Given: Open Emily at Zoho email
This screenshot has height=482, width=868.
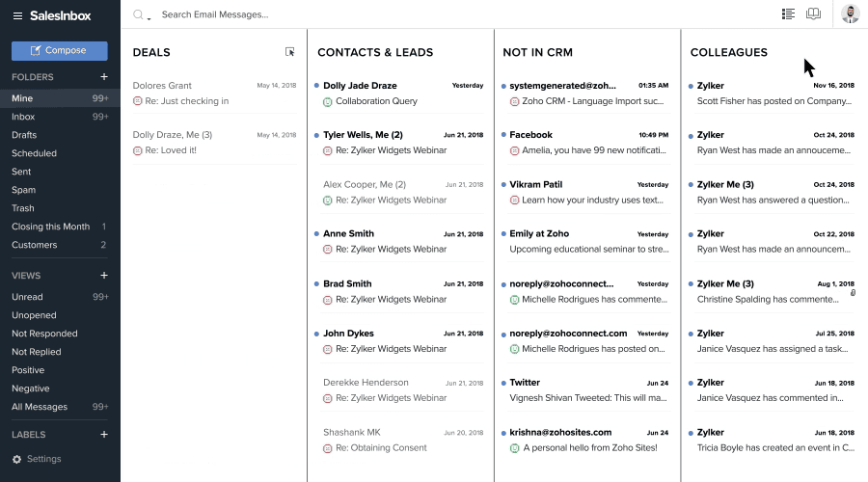Looking at the screenshot, I should coord(587,241).
